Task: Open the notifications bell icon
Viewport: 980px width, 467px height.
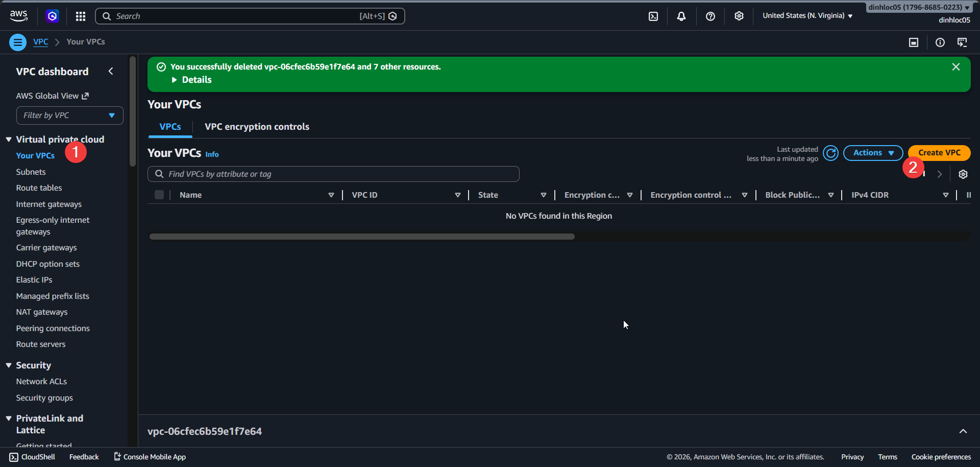Action: (x=682, y=16)
